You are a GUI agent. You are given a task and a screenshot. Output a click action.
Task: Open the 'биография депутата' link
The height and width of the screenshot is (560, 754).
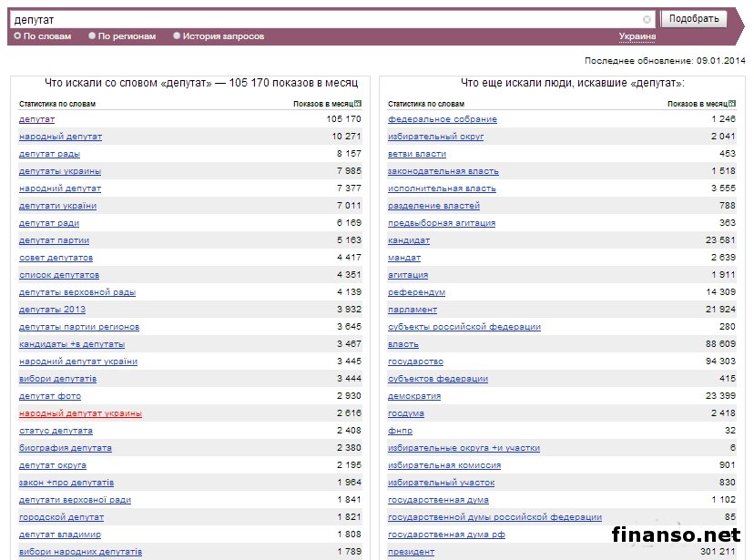pos(66,448)
